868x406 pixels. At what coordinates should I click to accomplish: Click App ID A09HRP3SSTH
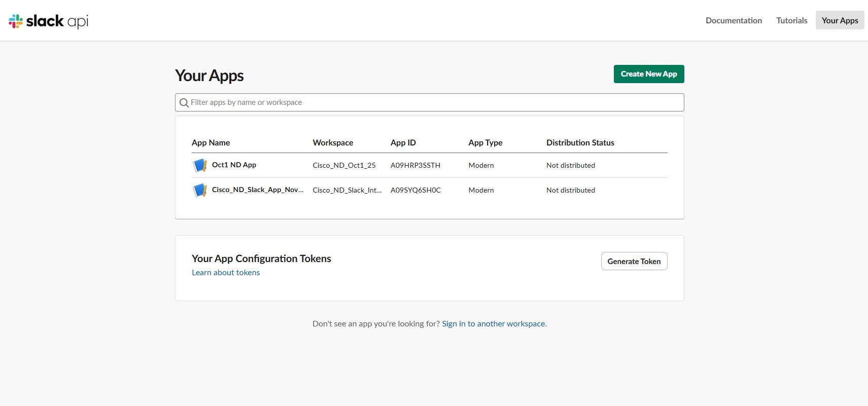click(415, 165)
